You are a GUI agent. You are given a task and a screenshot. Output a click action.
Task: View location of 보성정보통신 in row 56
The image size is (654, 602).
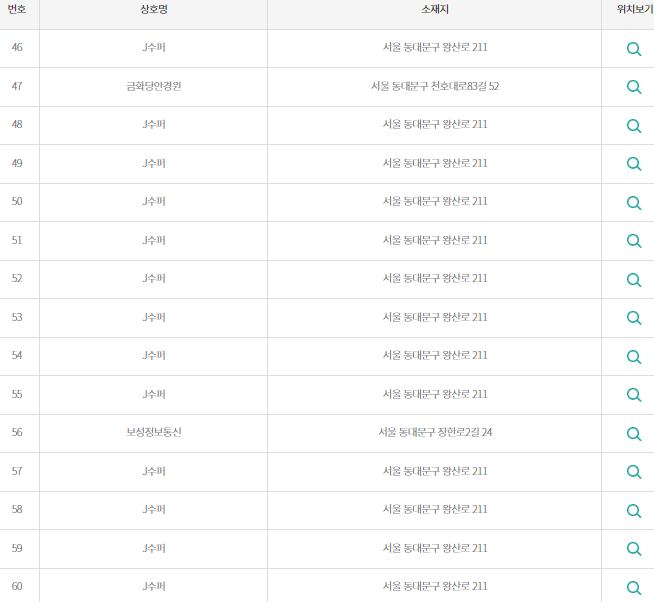[634, 433]
